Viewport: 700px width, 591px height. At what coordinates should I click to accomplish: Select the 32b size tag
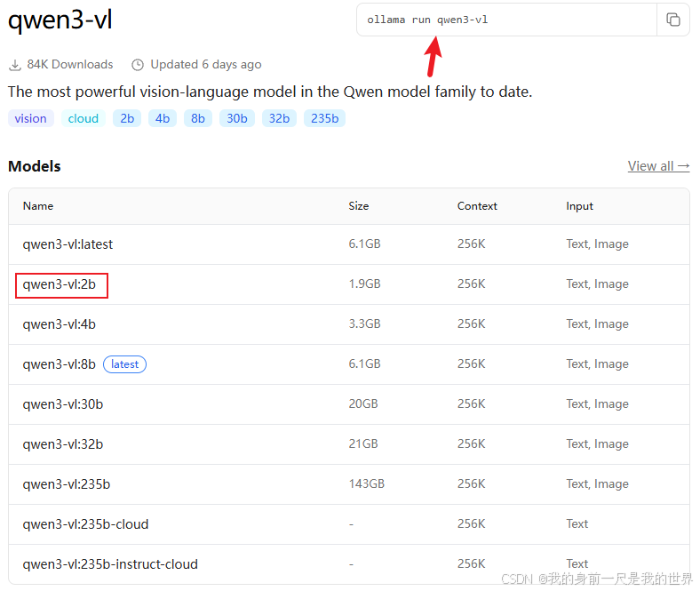pyautogui.click(x=279, y=118)
